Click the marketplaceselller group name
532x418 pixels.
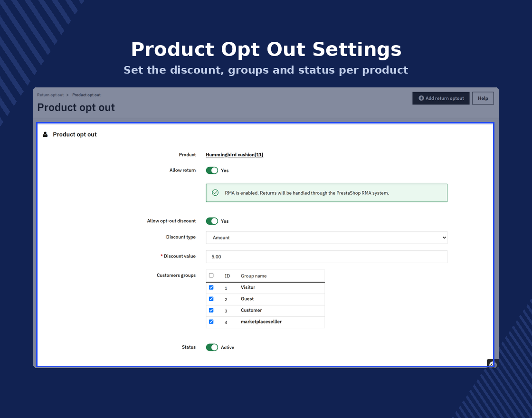pos(261,322)
